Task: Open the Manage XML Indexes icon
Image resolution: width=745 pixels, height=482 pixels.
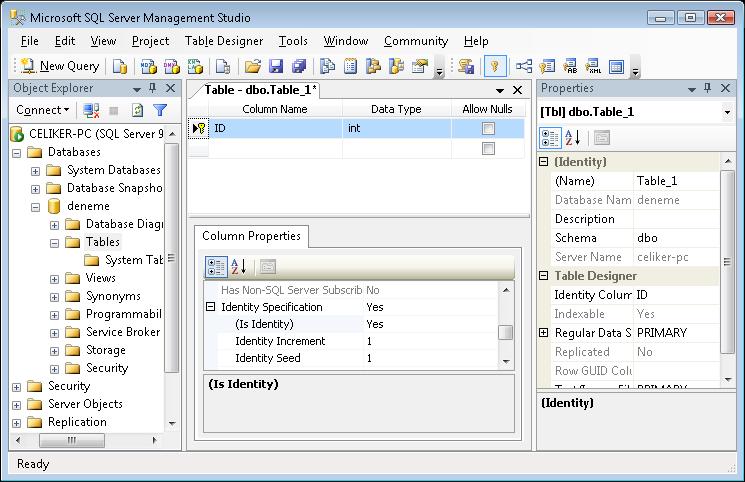Action: coord(593,66)
